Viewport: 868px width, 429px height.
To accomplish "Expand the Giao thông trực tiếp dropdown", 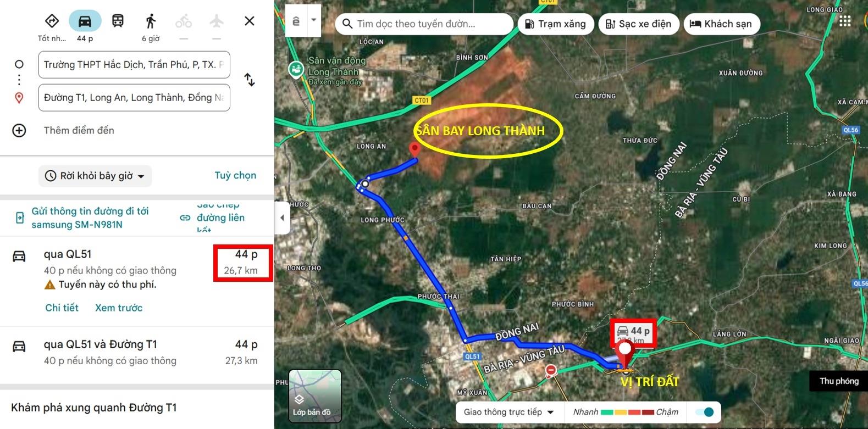I will 508,412.
